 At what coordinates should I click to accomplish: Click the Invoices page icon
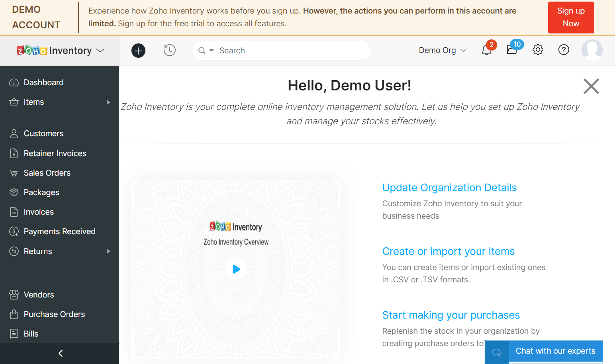[x=14, y=212]
